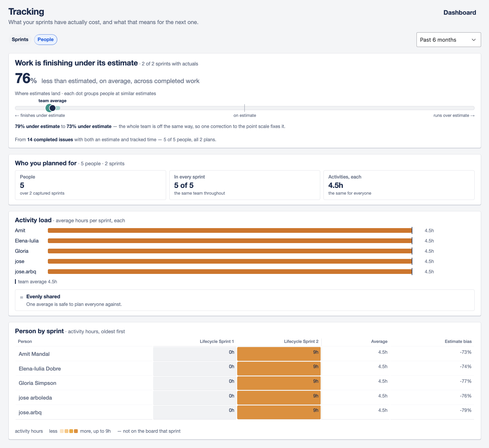Click the Evenly shared equals icon
Image resolution: width=489 pixels, height=448 pixels.
tap(21, 297)
